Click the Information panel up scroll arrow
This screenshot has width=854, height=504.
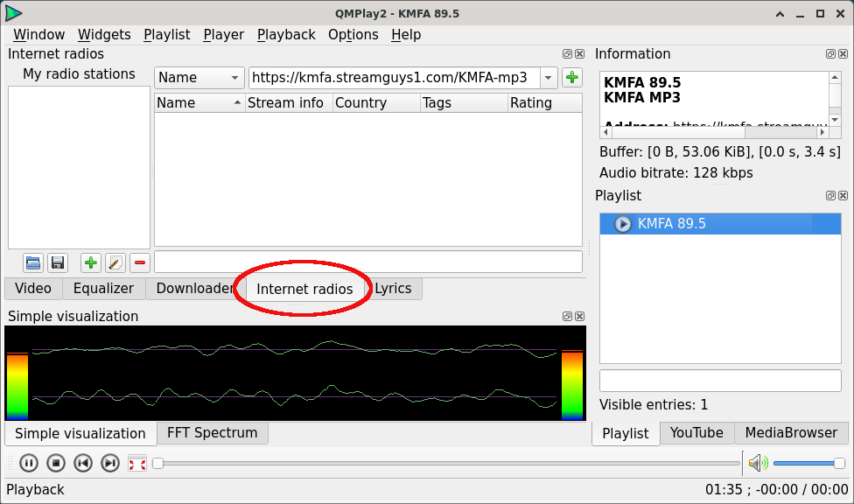835,78
